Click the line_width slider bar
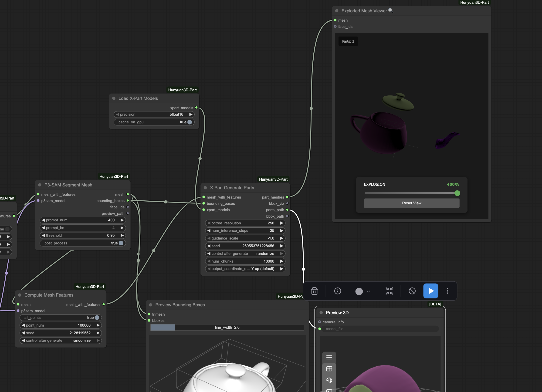Screen dimensions: 542x392 click(x=227, y=328)
